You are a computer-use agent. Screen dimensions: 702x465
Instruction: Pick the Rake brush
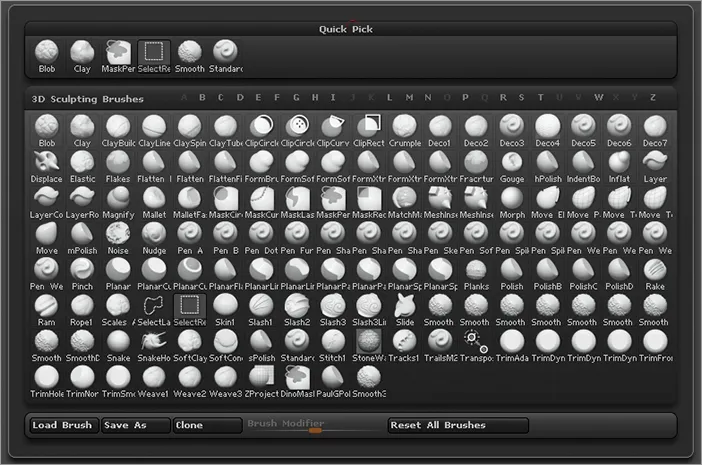click(655, 272)
